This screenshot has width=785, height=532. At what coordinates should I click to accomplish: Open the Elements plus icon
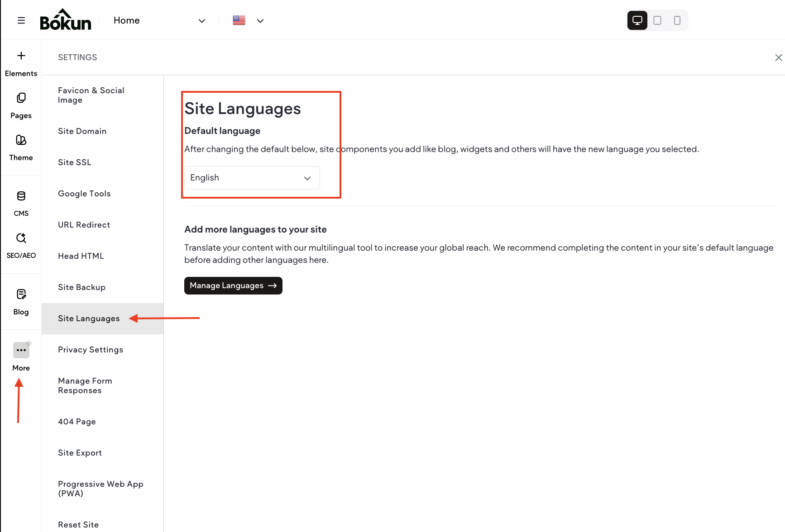click(21, 56)
